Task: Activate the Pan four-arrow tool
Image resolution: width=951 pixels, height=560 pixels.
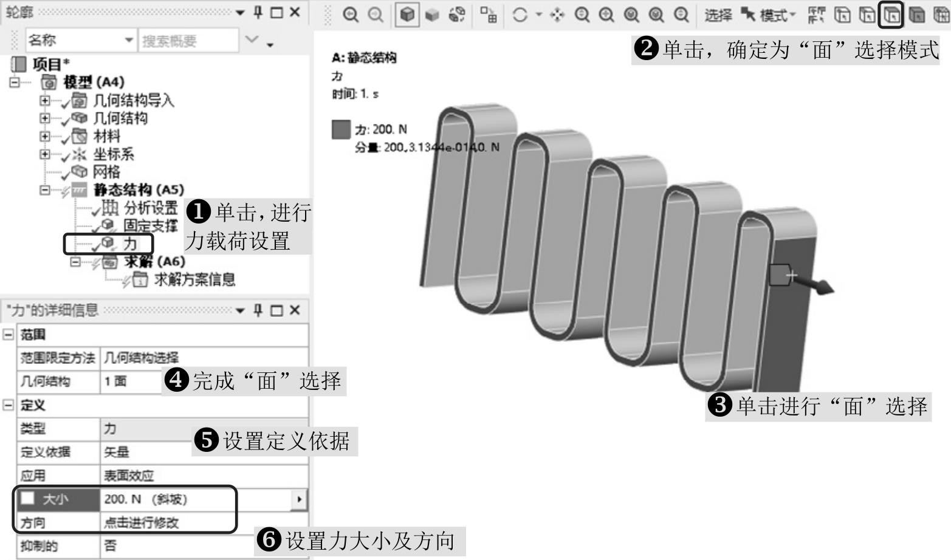Action: (557, 15)
